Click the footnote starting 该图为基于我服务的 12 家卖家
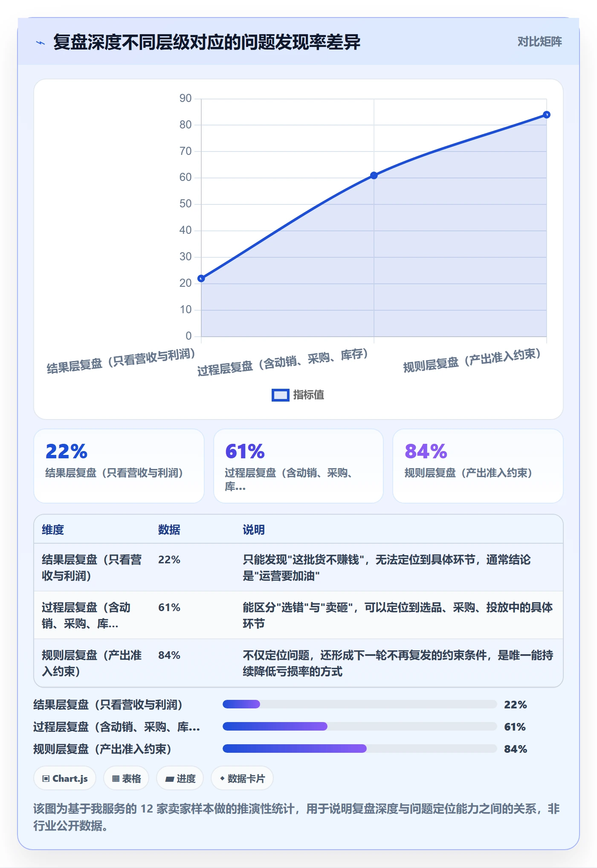 [297, 817]
